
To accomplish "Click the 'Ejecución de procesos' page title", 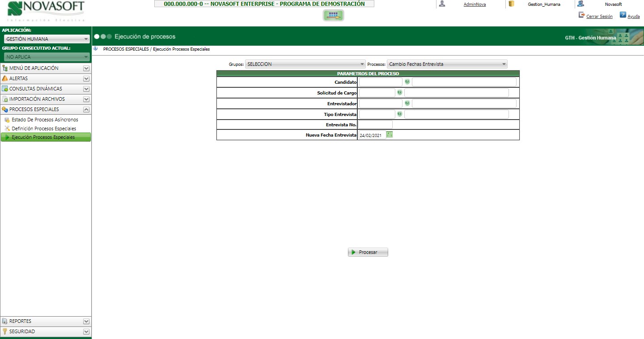I will tap(145, 36).
